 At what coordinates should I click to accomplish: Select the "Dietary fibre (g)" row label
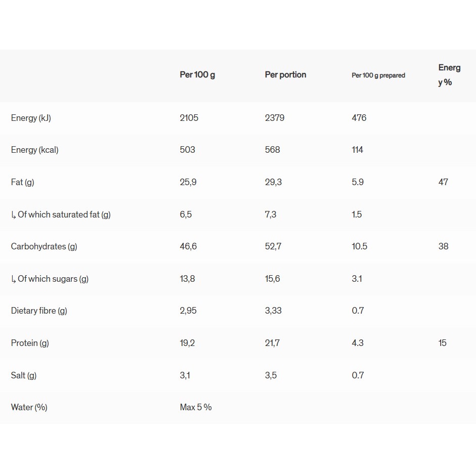(x=39, y=311)
